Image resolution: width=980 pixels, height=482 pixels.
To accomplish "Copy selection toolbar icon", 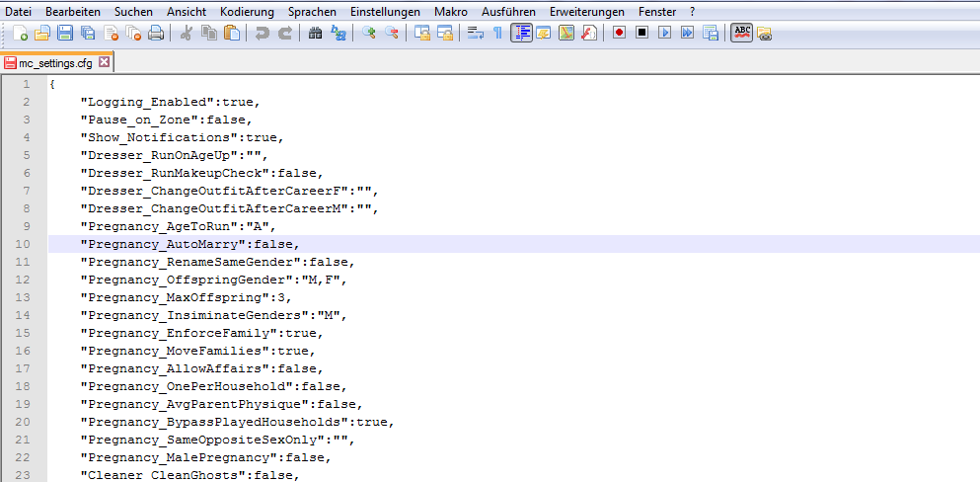I will click(208, 34).
